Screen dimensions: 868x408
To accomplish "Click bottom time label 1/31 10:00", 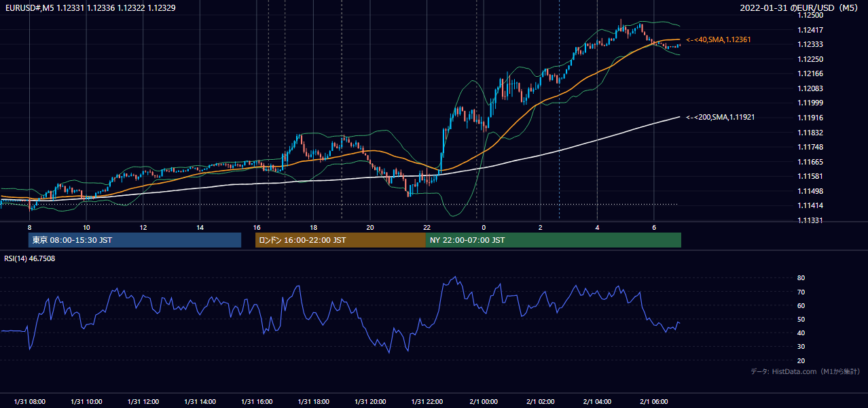I will point(86,402).
